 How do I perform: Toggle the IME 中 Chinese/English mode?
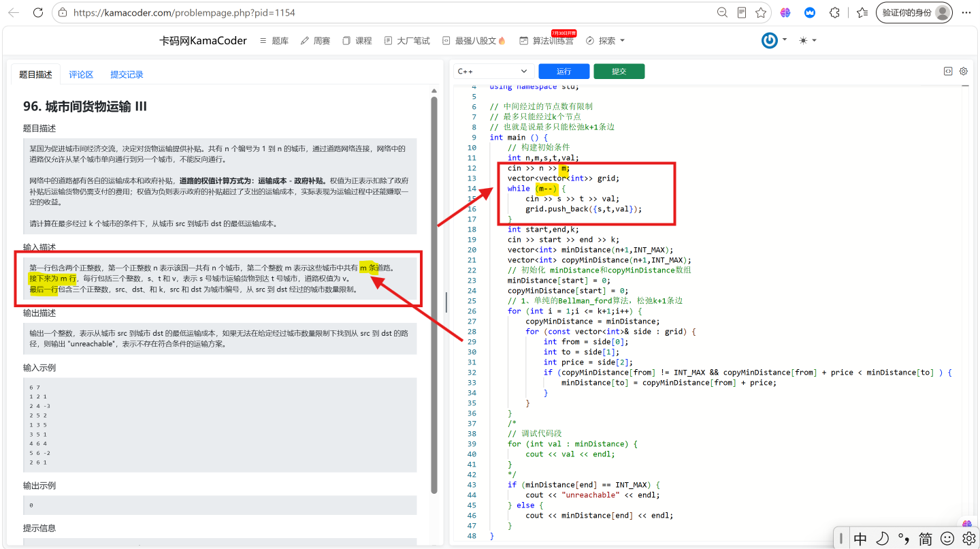point(860,539)
